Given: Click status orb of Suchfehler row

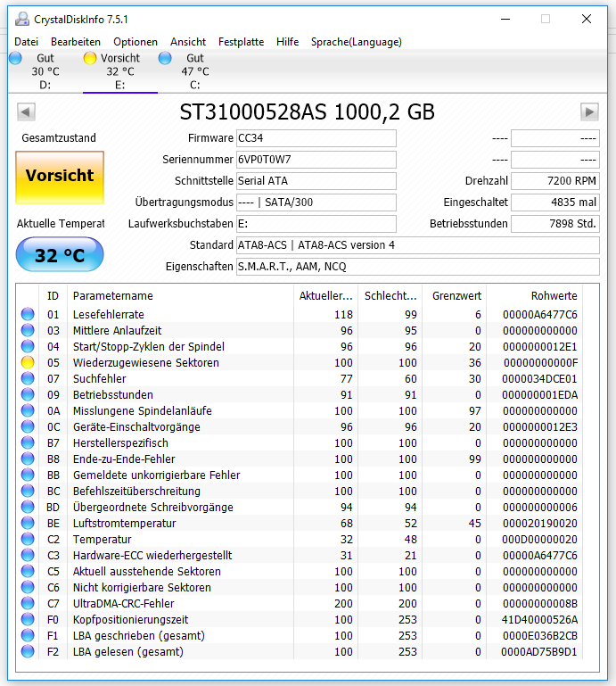Looking at the screenshot, I should pos(28,378).
